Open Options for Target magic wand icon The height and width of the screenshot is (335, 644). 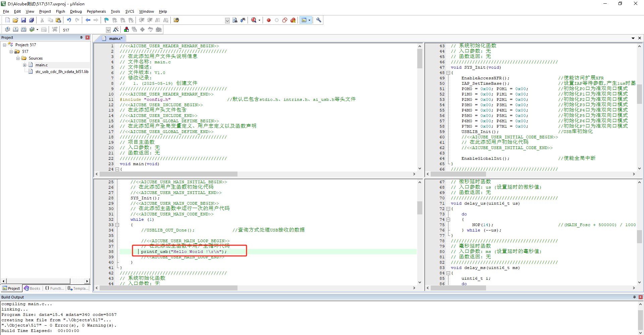coord(116,29)
